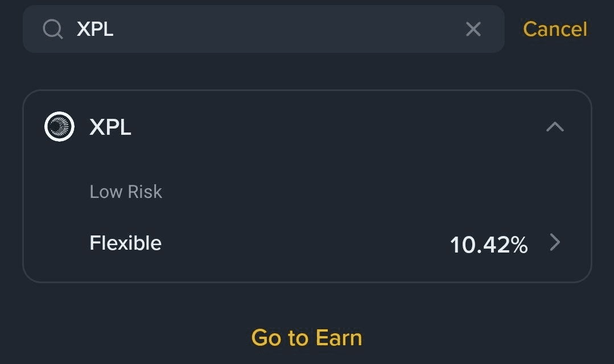This screenshot has width=614, height=364.
Task: Open Flexible details via the right arrow
Action: pyautogui.click(x=555, y=243)
